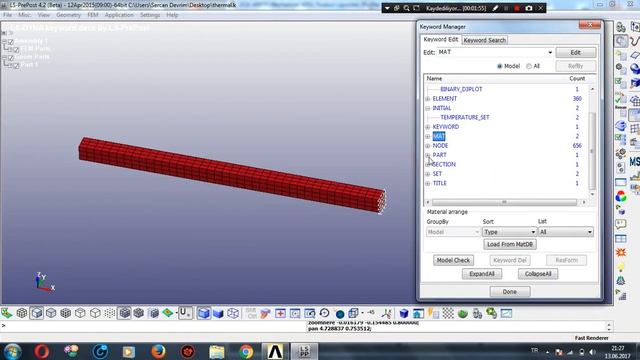This screenshot has width=640, height=360.
Task: Select the TEMPERATURE_SET keyword row
Action: click(x=464, y=118)
